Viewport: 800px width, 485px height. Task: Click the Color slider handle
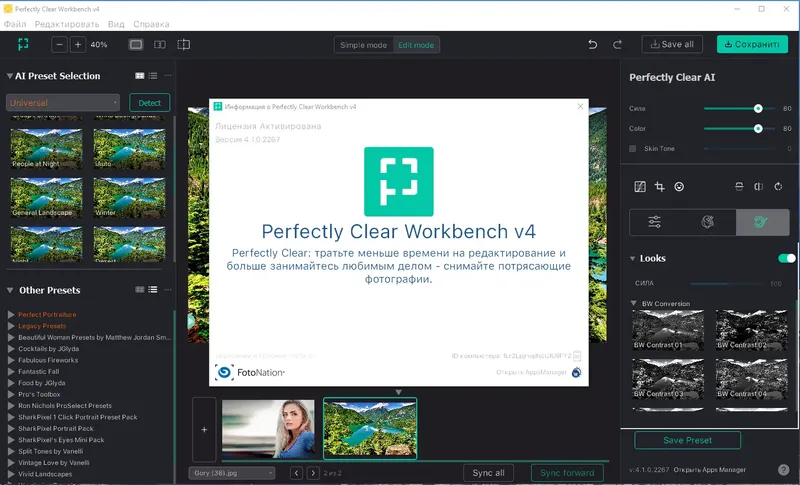pyautogui.click(x=758, y=129)
